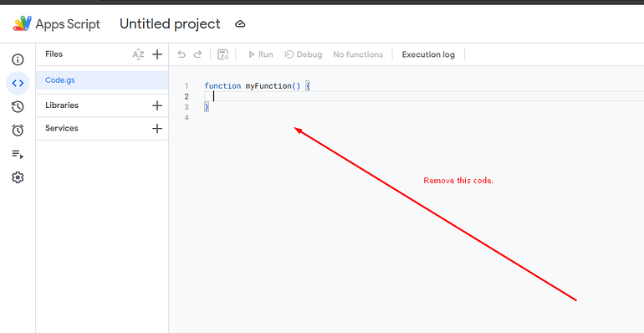
Task: Open Project Settings gear icon
Action: pyautogui.click(x=18, y=177)
